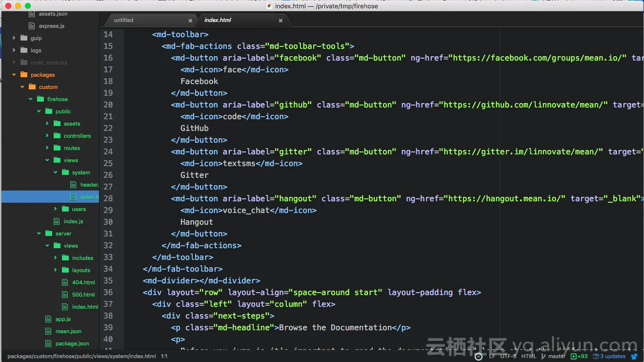
Task: Close the untitled tab
Action: tap(190, 21)
